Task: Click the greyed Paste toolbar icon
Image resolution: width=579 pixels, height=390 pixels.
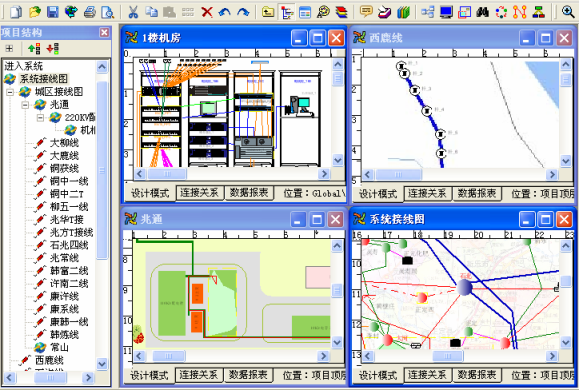Action: [x=169, y=12]
